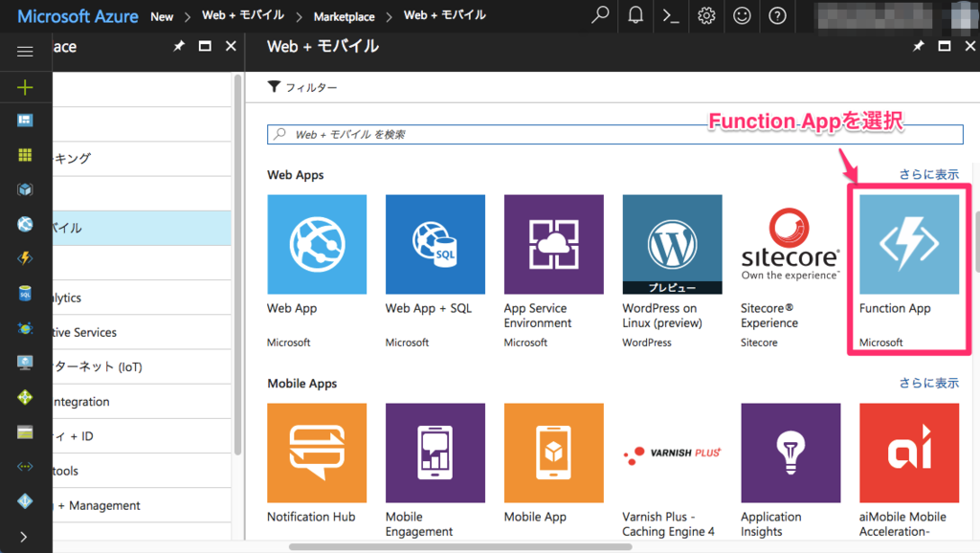Click the Web + モバイル search field
Screen dimensions: 980x553
(x=615, y=134)
